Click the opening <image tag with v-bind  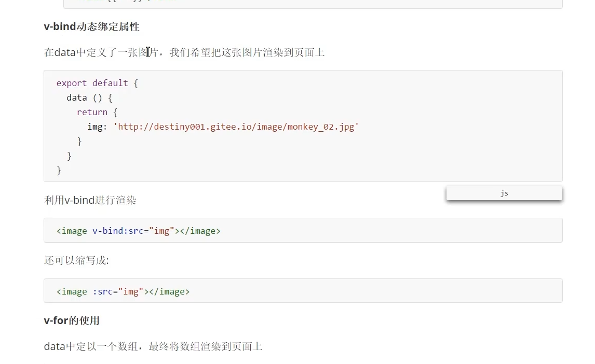(x=72, y=231)
